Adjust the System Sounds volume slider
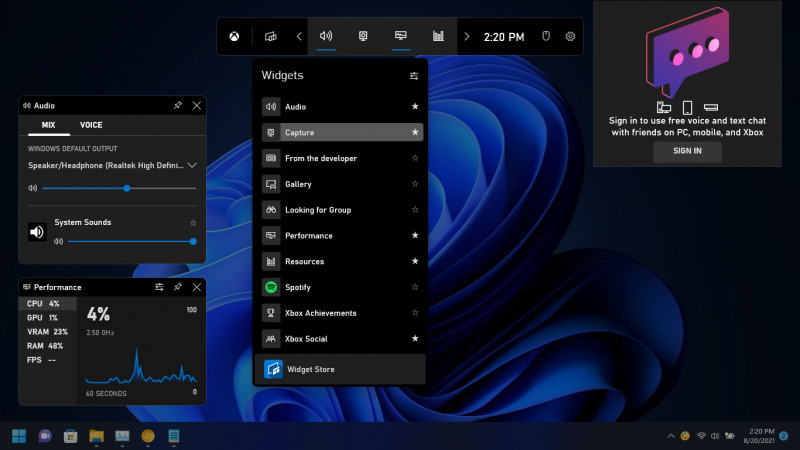Screen dimensions: 800x450 click(x=132, y=241)
